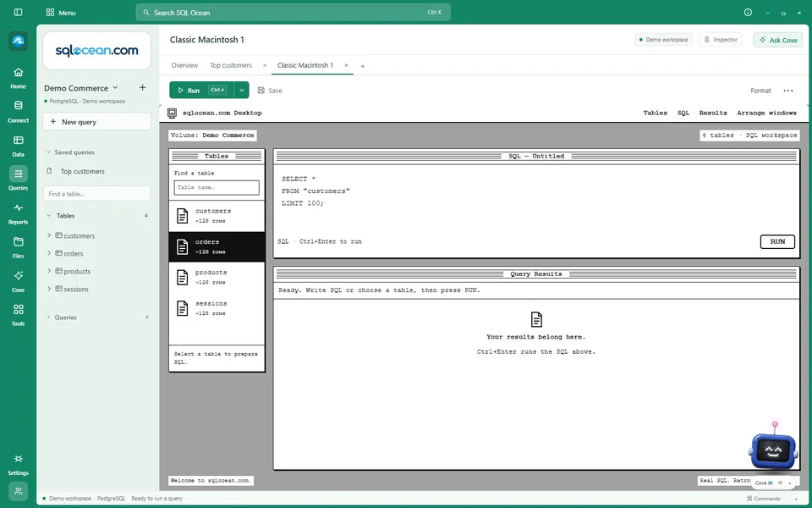The height and width of the screenshot is (508, 812).
Task: Close the Top customers tab
Action: (265, 65)
